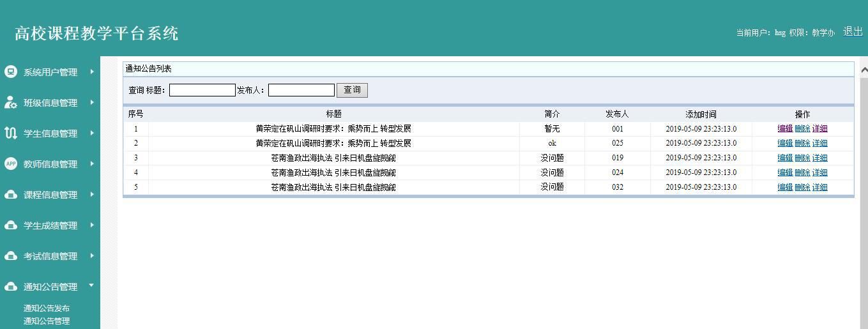The width and height of the screenshot is (868, 329).
Task: Click the 课程信息管理 cloud icon
Action: [11, 194]
